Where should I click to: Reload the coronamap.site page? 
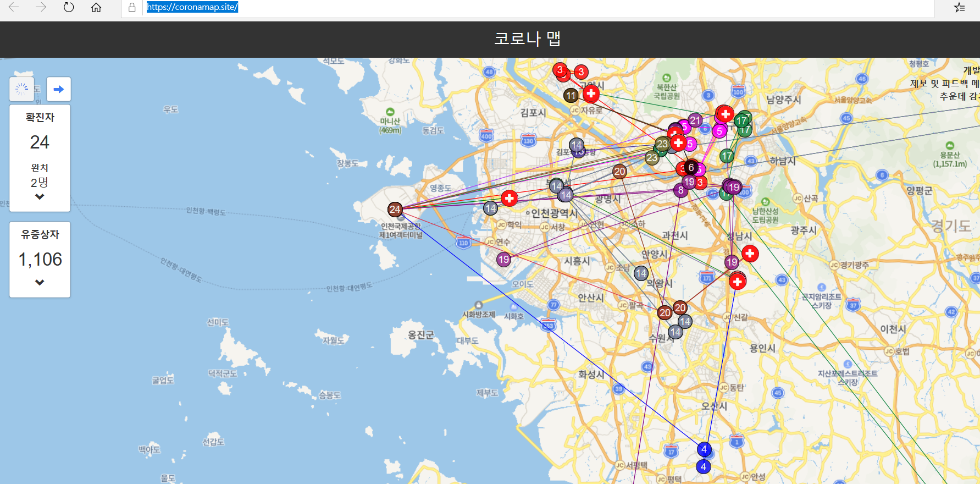(x=69, y=7)
